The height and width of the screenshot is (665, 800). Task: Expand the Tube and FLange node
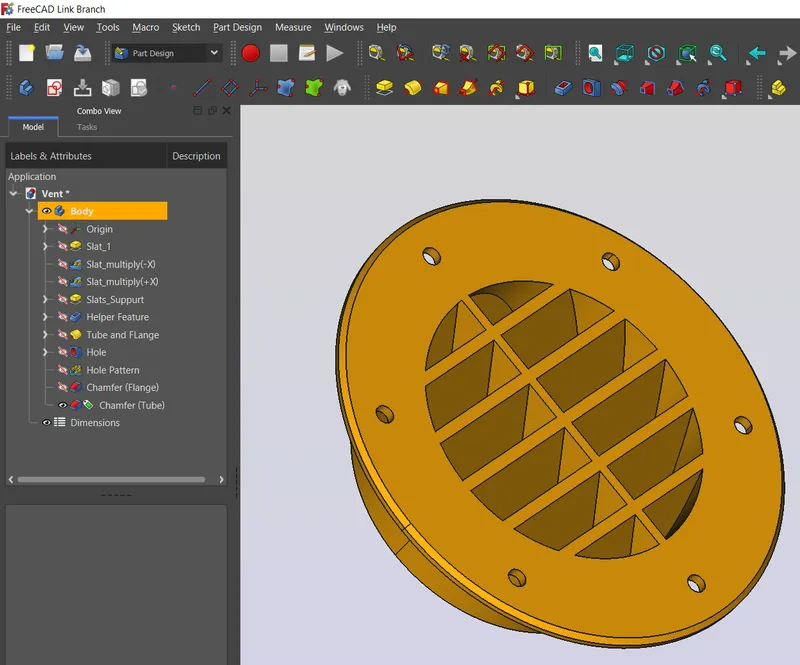[45, 335]
